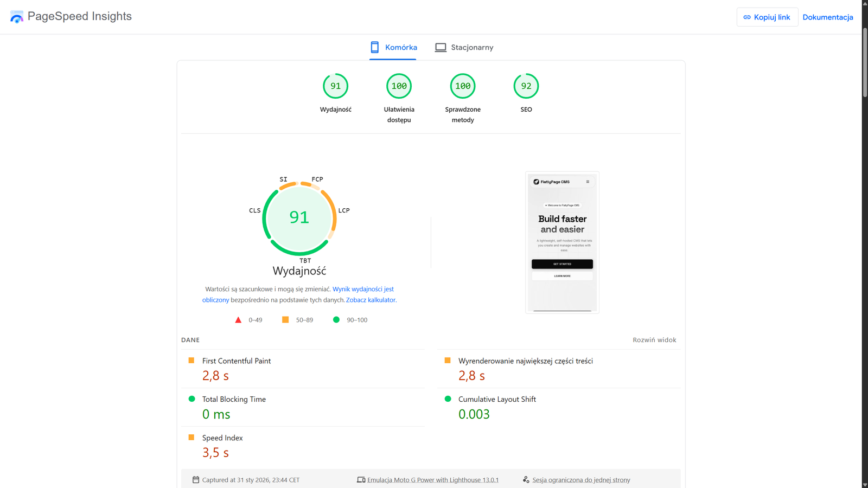The width and height of the screenshot is (868, 488).
Task: Expand the First Contentful Paint metric
Action: tap(237, 361)
